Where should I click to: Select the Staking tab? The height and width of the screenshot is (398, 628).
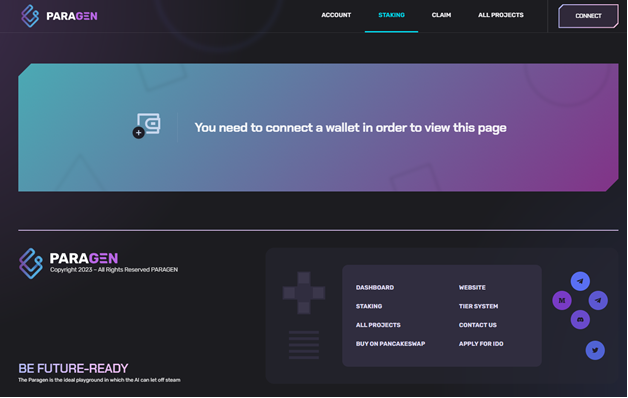(x=391, y=15)
